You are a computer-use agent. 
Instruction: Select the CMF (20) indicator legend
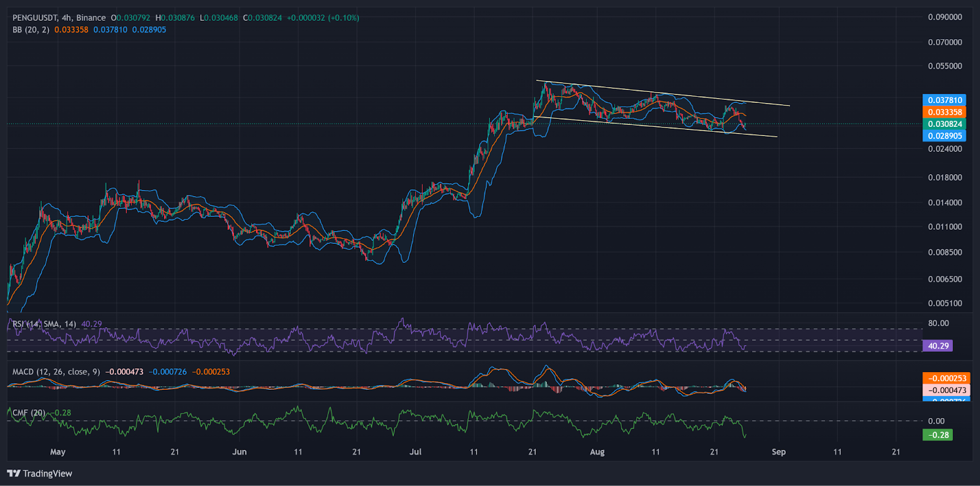29,412
